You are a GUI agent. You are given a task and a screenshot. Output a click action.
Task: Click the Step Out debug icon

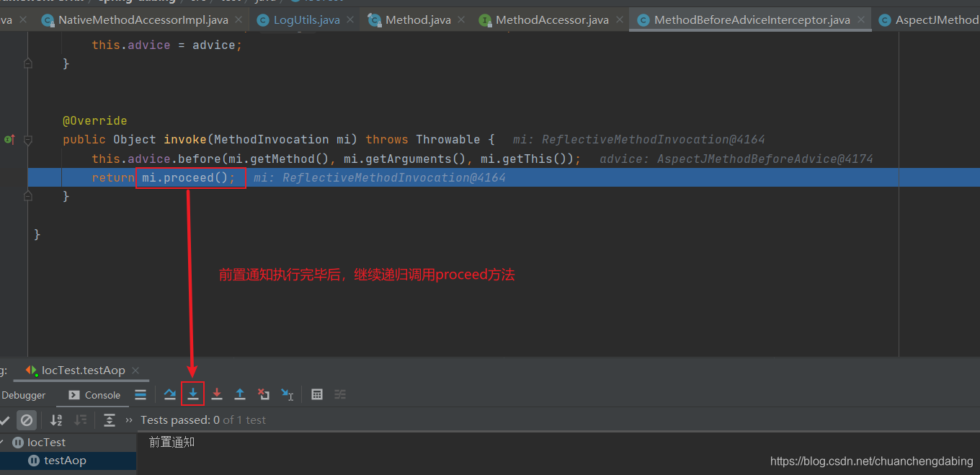(240, 394)
